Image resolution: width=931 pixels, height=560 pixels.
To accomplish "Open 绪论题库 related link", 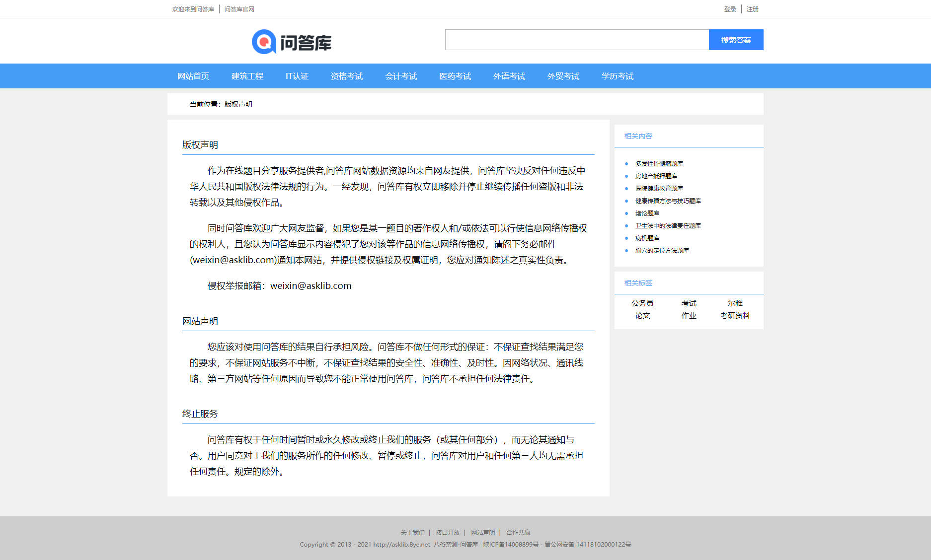I will 647,213.
